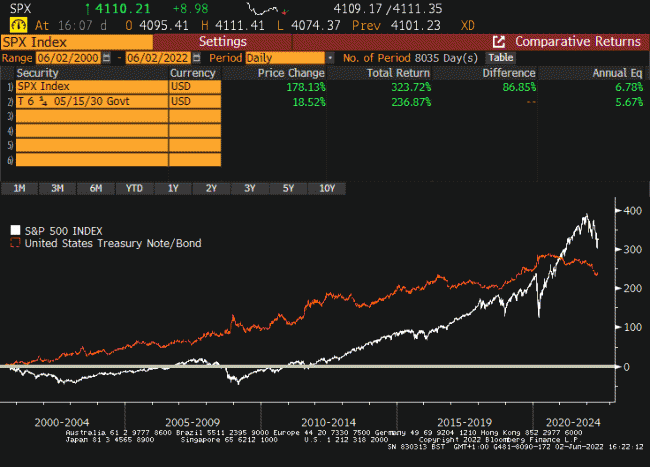Click the Annual Eq column header
The height and width of the screenshot is (467, 650).
617,73
